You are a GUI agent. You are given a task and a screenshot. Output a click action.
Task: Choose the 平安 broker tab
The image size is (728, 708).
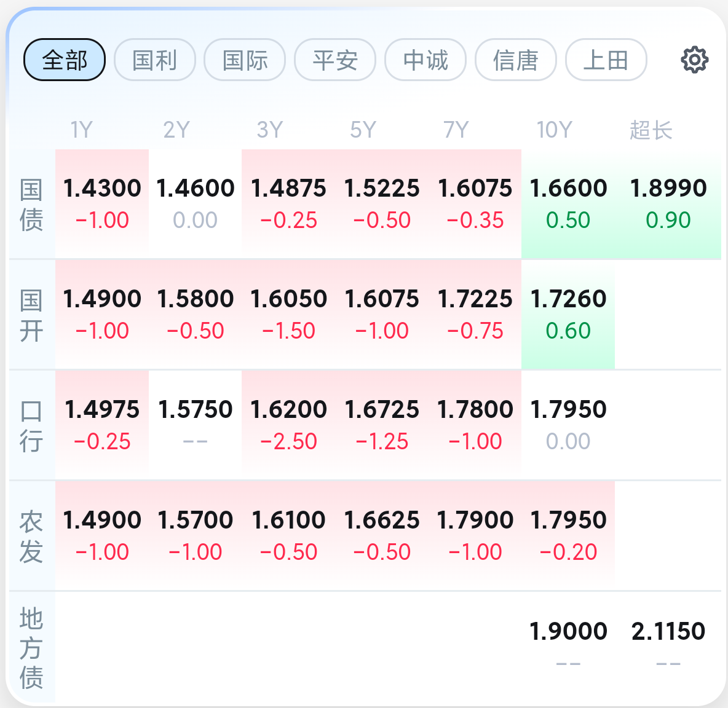334,60
